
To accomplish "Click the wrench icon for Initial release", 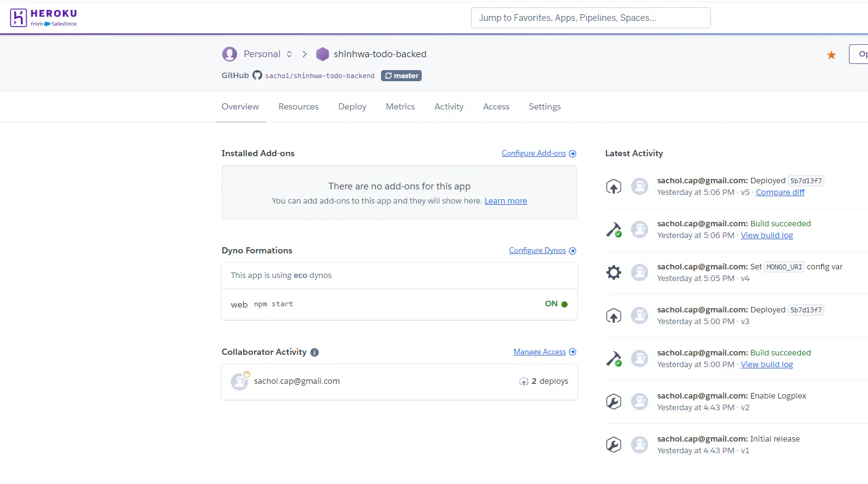I will click(614, 445).
